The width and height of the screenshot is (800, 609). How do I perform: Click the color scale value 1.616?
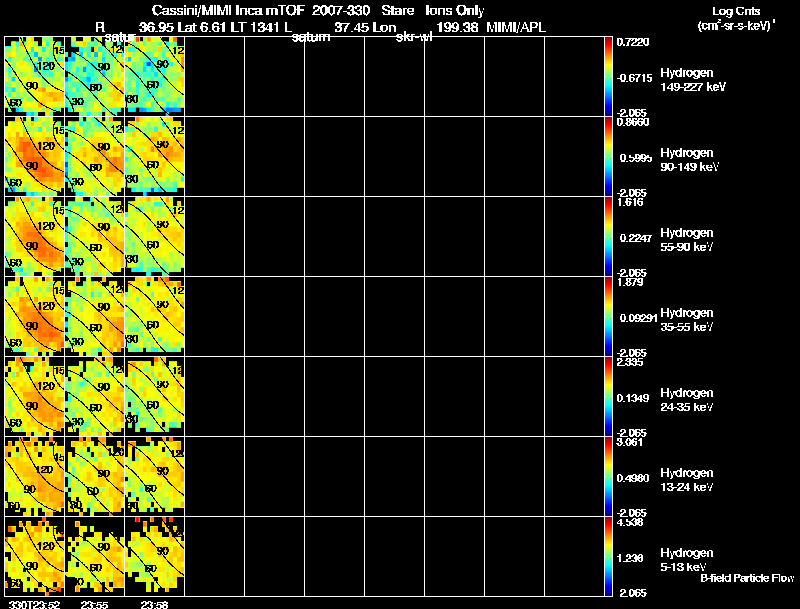click(630, 202)
